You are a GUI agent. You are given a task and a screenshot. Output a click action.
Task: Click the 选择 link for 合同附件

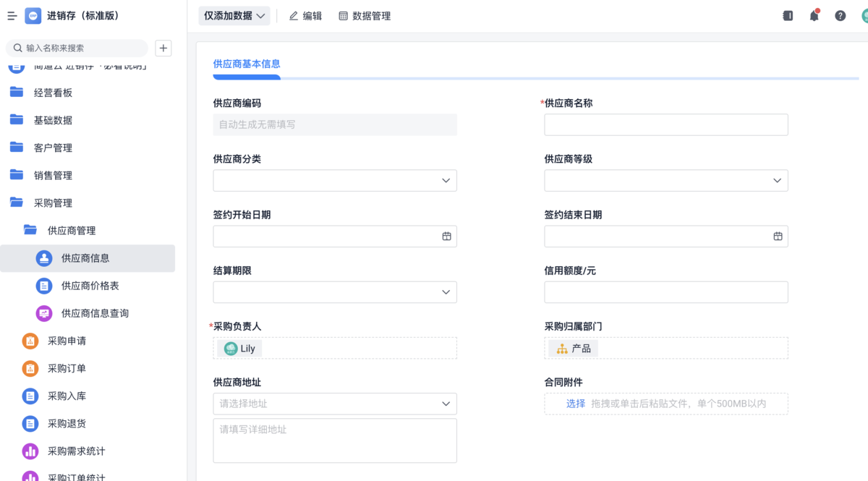click(x=575, y=404)
